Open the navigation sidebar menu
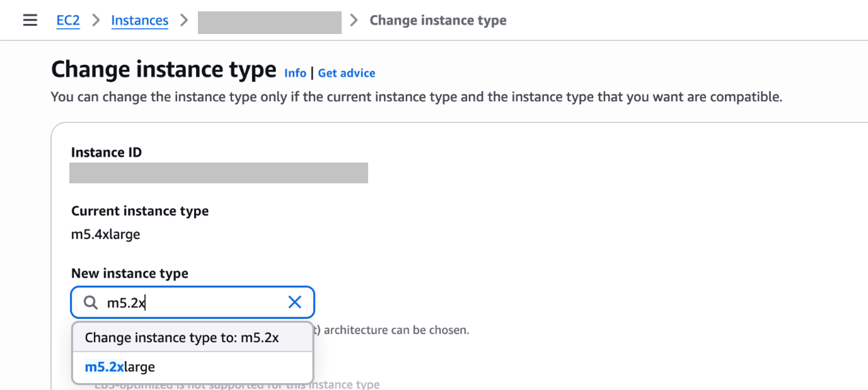The height and width of the screenshot is (390, 868). (x=30, y=20)
